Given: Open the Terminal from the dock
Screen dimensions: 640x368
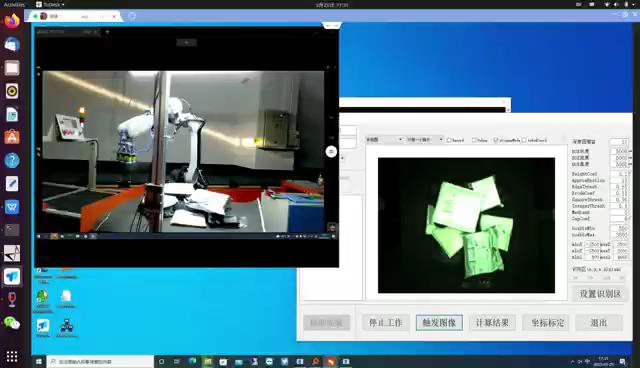Looking at the screenshot, I should (12, 230).
